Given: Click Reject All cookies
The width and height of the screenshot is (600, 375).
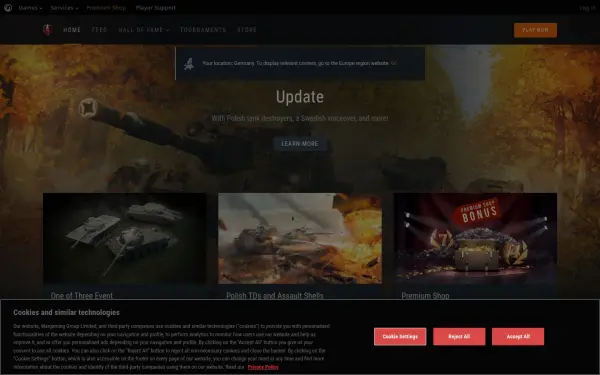Looking at the screenshot, I should (459, 337).
